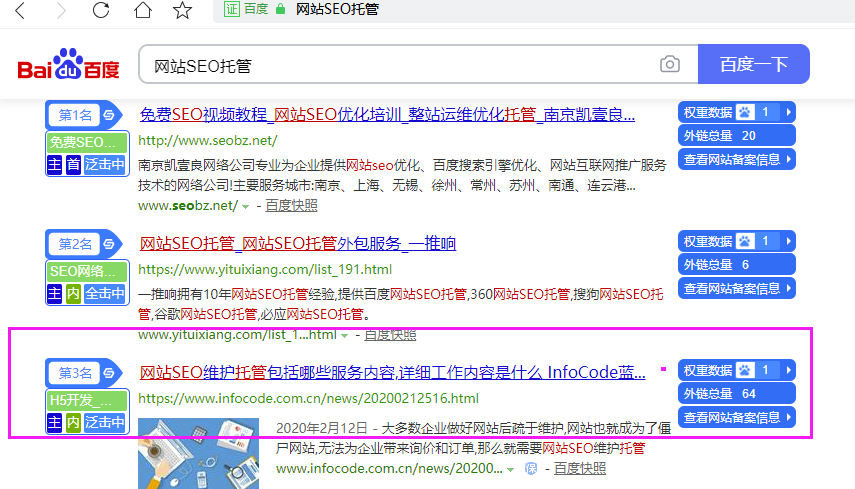Screen dimensions: 855x489
Task: Go back with the browser back arrow
Action: click(x=20, y=10)
